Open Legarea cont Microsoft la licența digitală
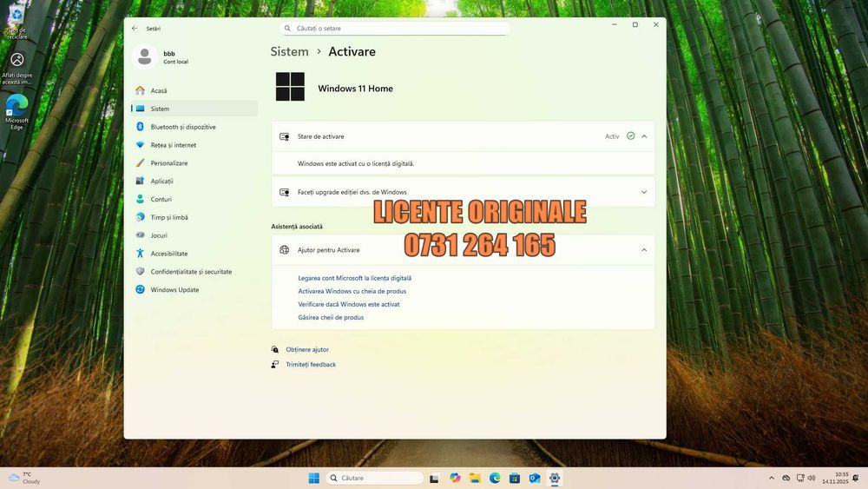The width and height of the screenshot is (868, 489). pyautogui.click(x=354, y=278)
